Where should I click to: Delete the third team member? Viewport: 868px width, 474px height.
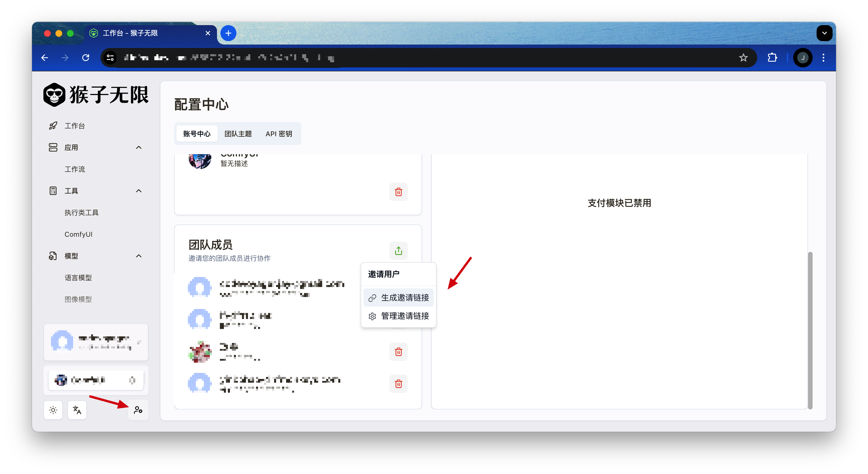[x=399, y=352]
